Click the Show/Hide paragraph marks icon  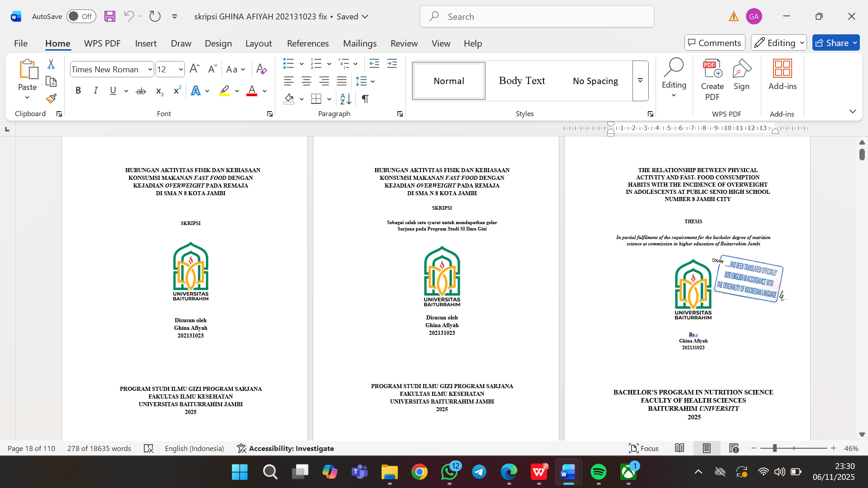pyautogui.click(x=365, y=99)
